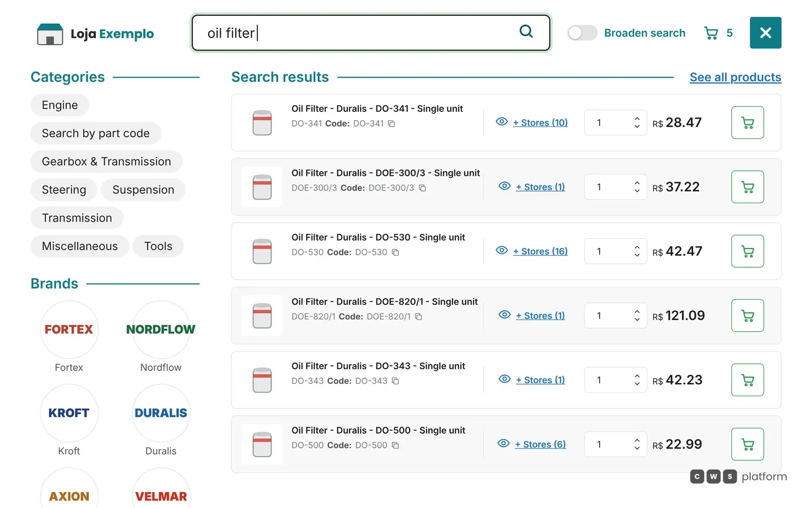The width and height of the screenshot is (812, 508).
Task: Open the shopping cart with 5 items
Action: click(718, 33)
